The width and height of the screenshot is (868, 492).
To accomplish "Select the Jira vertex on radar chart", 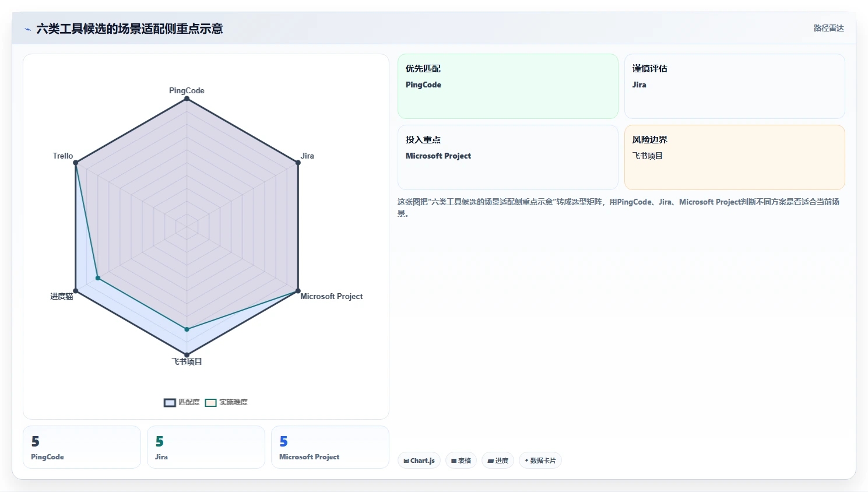I will [298, 163].
